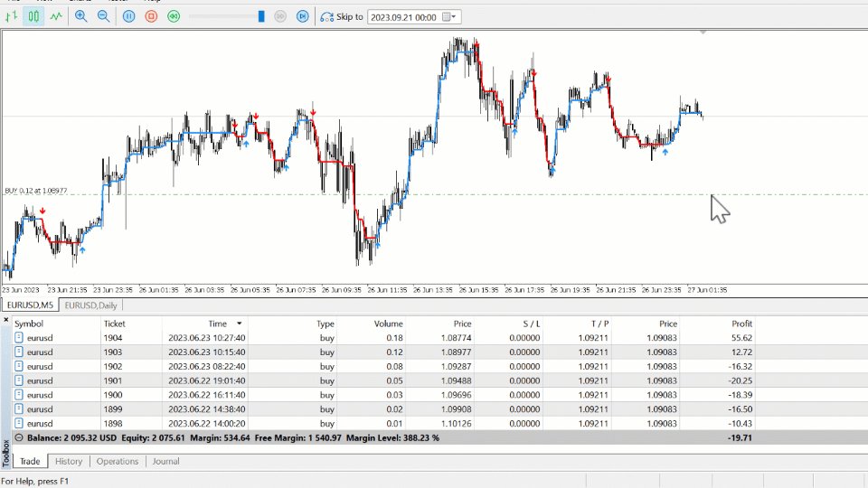Select profit value 12.72

pyautogui.click(x=741, y=352)
